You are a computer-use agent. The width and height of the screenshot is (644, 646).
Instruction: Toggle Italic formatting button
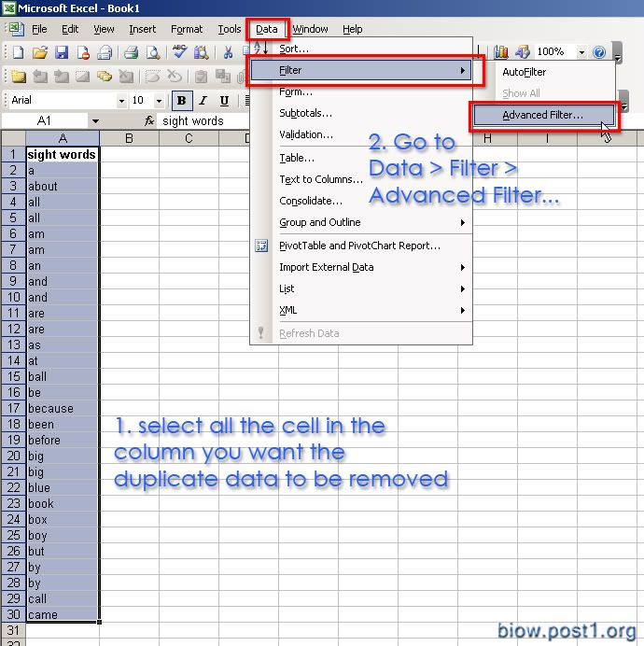click(x=203, y=101)
